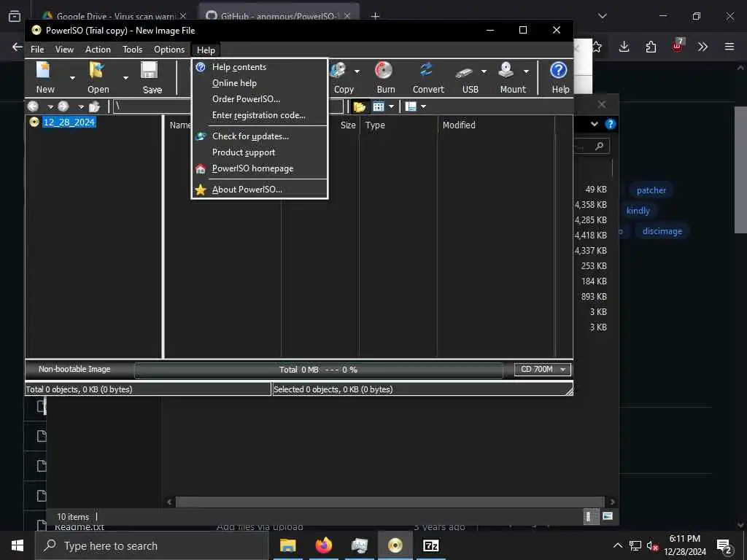747x560 pixels.
Task: Click the Windows Start button
Action: [18, 545]
